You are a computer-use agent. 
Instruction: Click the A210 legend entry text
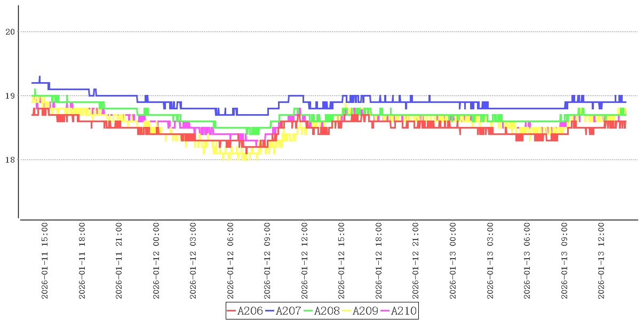[403, 311]
